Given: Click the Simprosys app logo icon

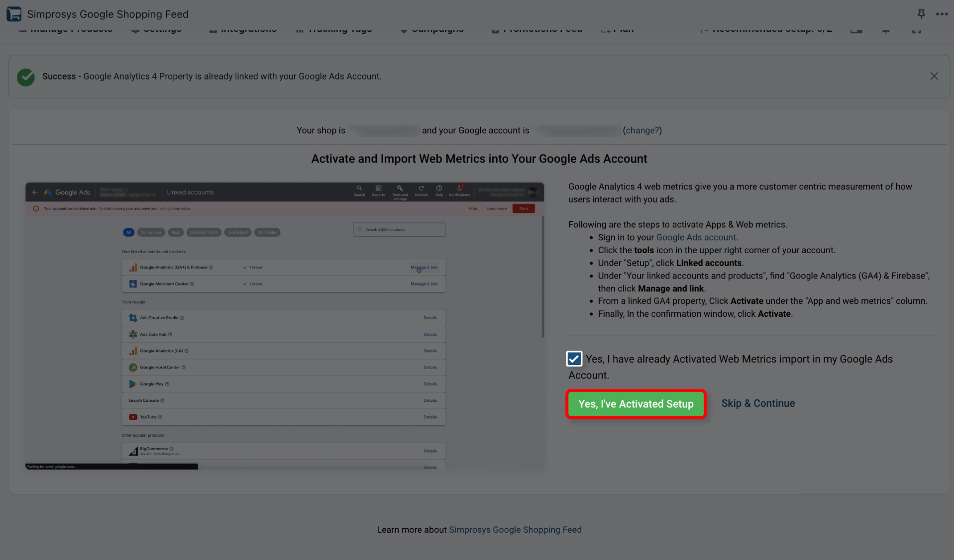Looking at the screenshot, I should pos(14,14).
